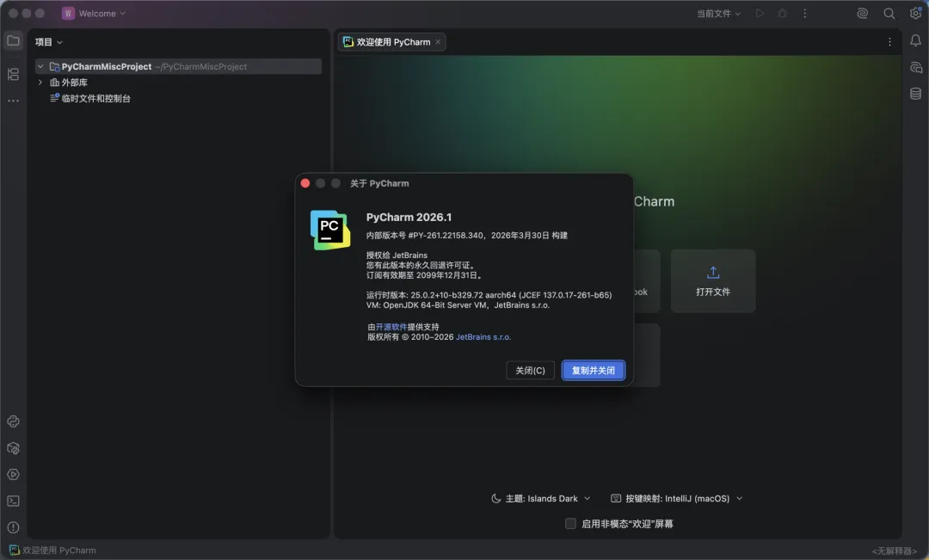Expand the 外部库 tree node
Viewport: 929px width, 560px height.
(40, 83)
